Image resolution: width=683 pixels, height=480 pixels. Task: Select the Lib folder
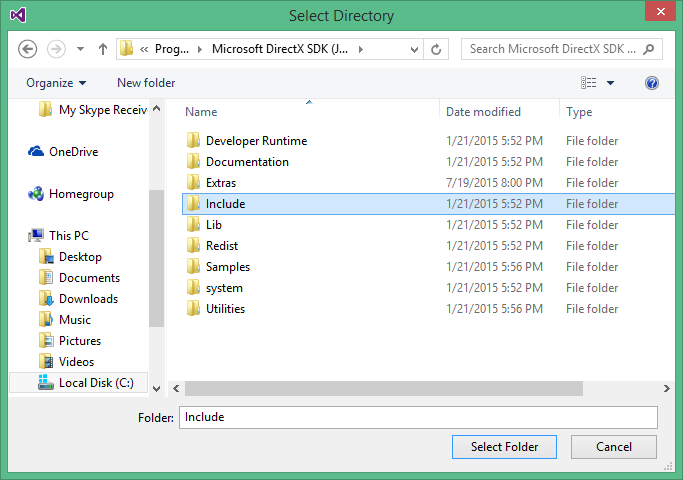coord(428,225)
